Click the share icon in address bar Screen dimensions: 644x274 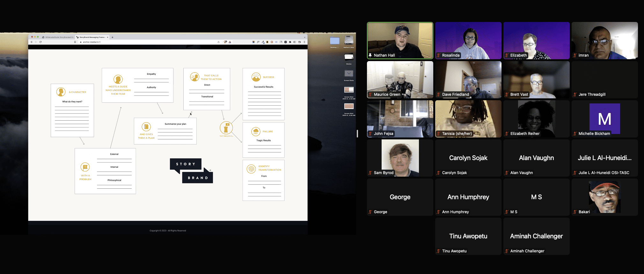(x=218, y=42)
